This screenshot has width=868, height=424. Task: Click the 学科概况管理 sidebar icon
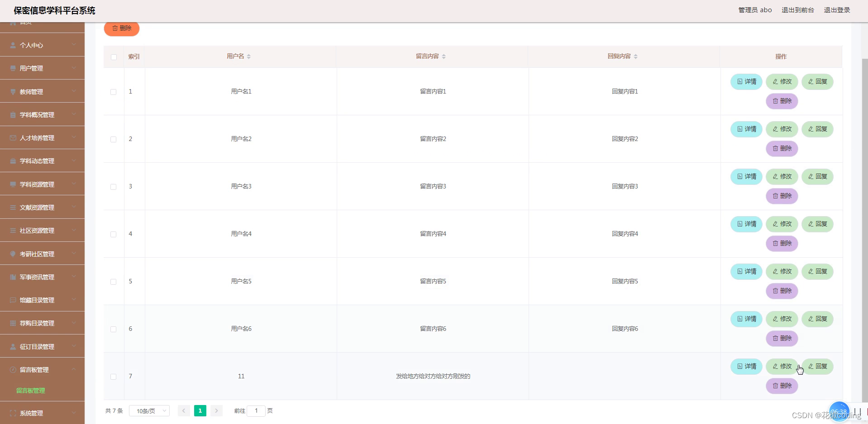pyautogui.click(x=13, y=115)
